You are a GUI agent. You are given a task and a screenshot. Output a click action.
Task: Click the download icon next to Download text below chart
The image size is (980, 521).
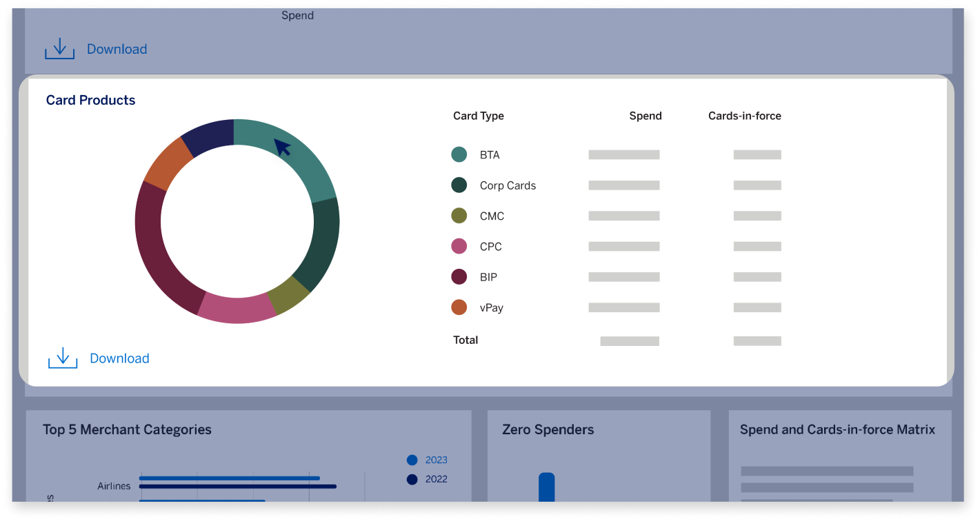click(x=62, y=357)
